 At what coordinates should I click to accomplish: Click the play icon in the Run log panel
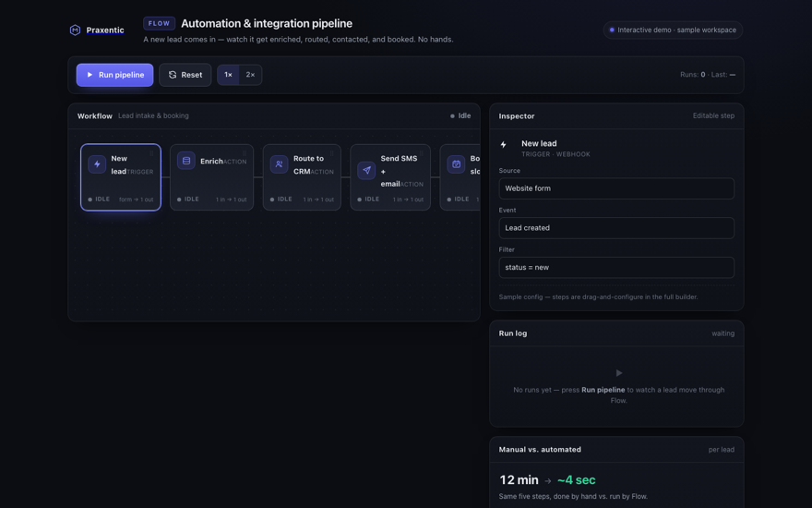tap(619, 373)
